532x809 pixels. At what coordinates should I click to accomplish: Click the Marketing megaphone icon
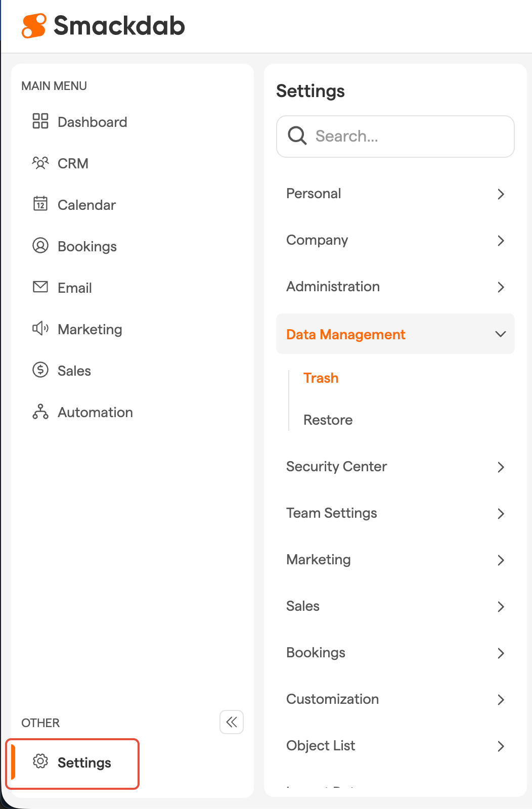point(40,329)
